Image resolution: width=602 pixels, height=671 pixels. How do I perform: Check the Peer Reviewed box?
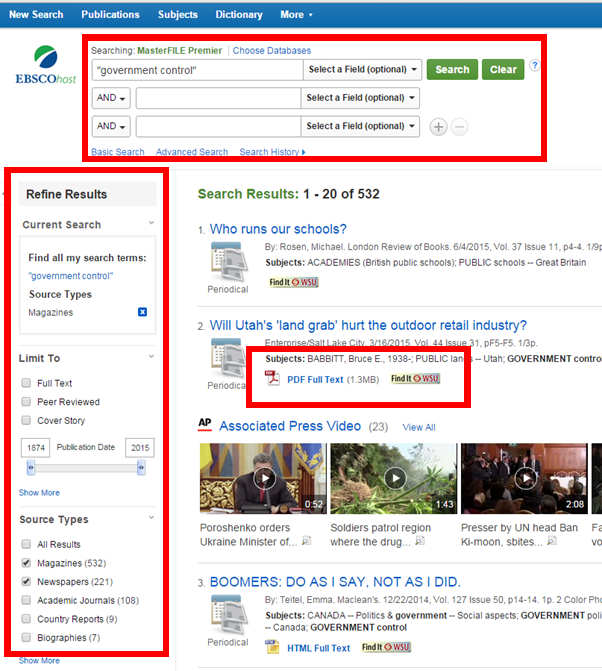coord(26,401)
